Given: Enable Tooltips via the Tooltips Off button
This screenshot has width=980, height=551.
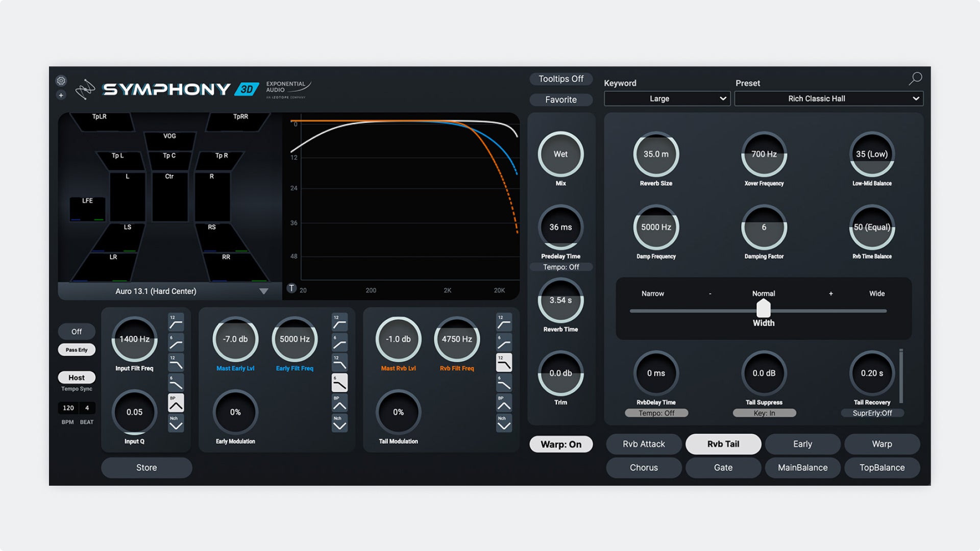Looking at the screenshot, I should (x=560, y=79).
